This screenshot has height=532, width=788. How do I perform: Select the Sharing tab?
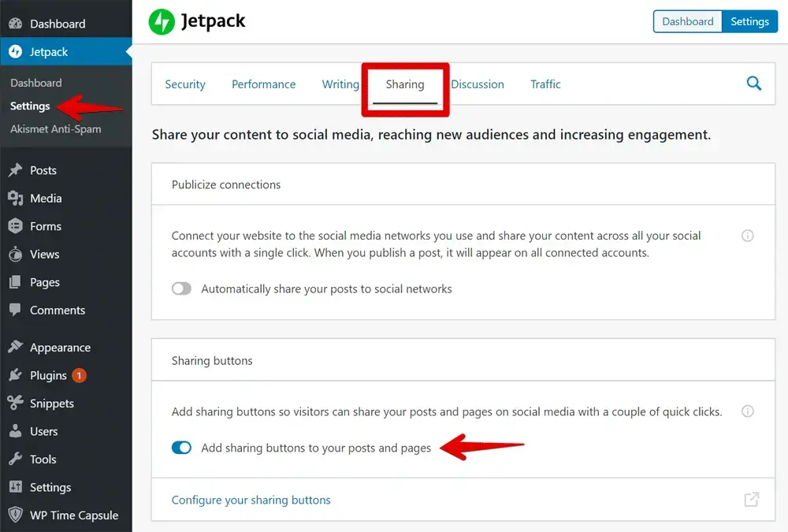[x=404, y=84]
